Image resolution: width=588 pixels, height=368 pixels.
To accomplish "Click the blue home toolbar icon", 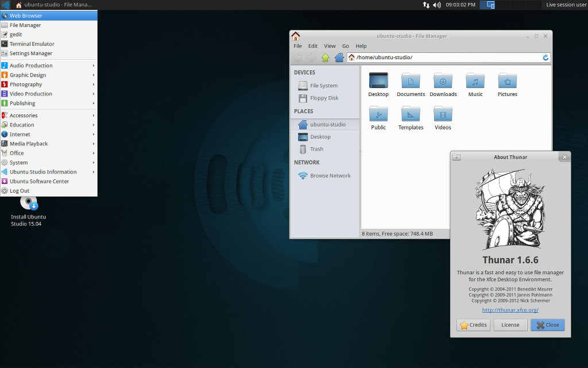I will (339, 57).
